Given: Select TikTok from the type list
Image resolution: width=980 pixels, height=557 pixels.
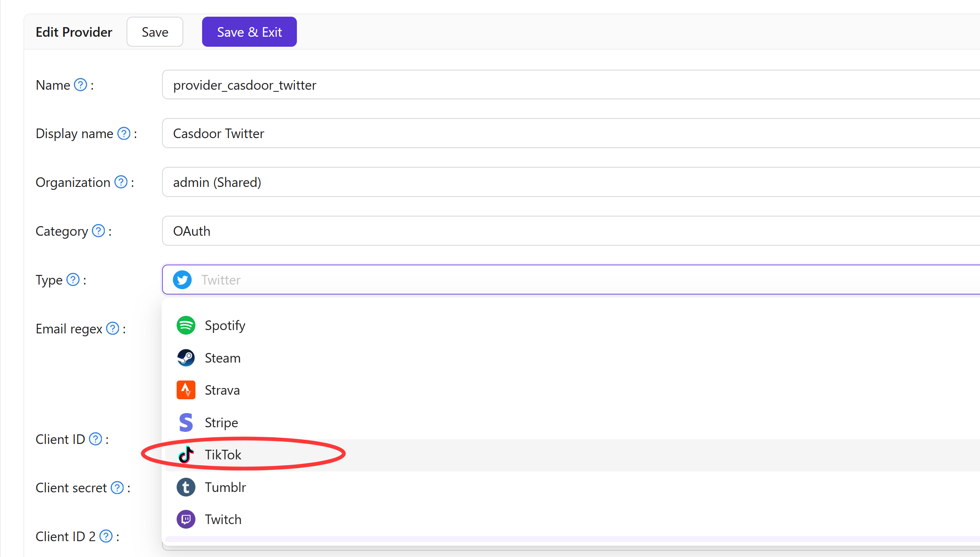Looking at the screenshot, I should [572, 455].
